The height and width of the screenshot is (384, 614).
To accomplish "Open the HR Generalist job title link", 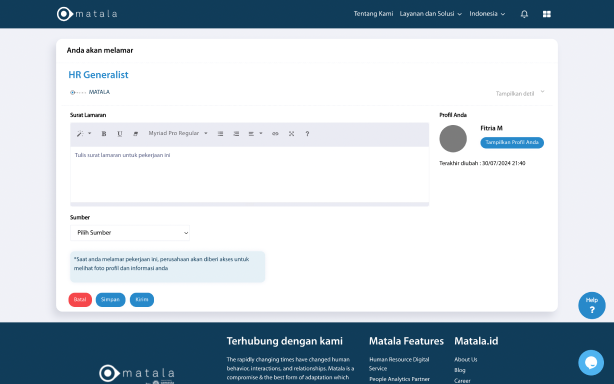I will tap(98, 75).
